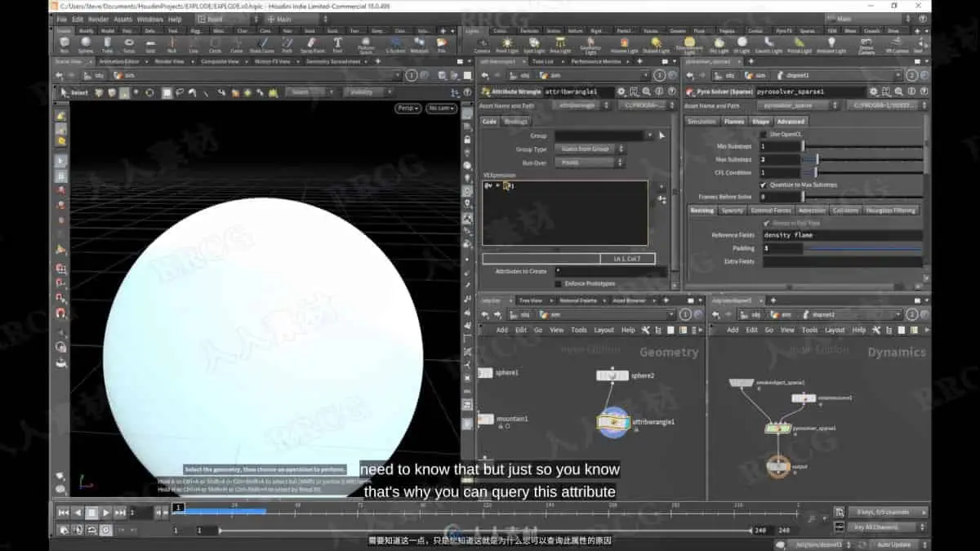Switch to the Bindings tab
The height and width of the screenshot is (551, 980).
pyautogui.click(x=516, y=121)
